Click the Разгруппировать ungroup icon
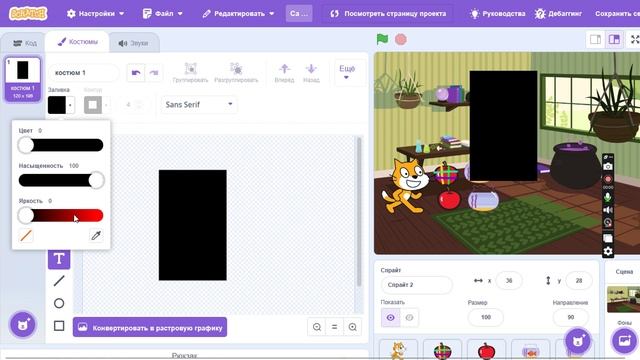This screenshot has width=640, height=360. click(236, 69)
